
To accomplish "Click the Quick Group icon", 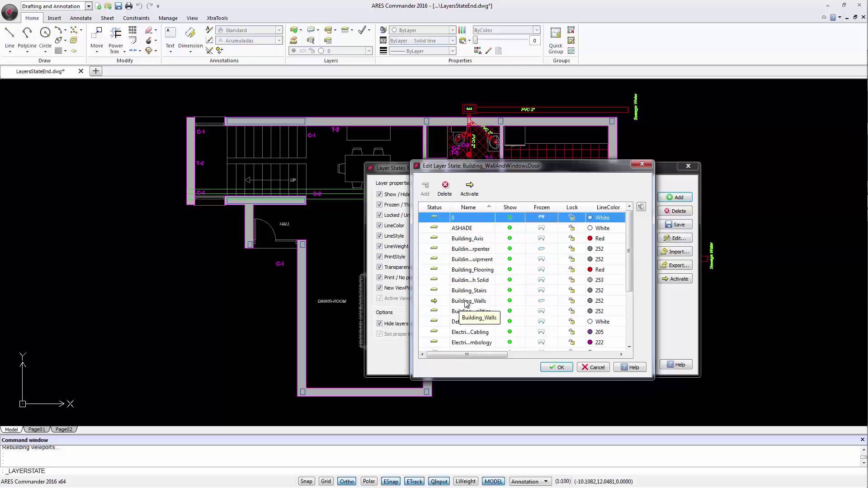I will (x=556, y=33).
